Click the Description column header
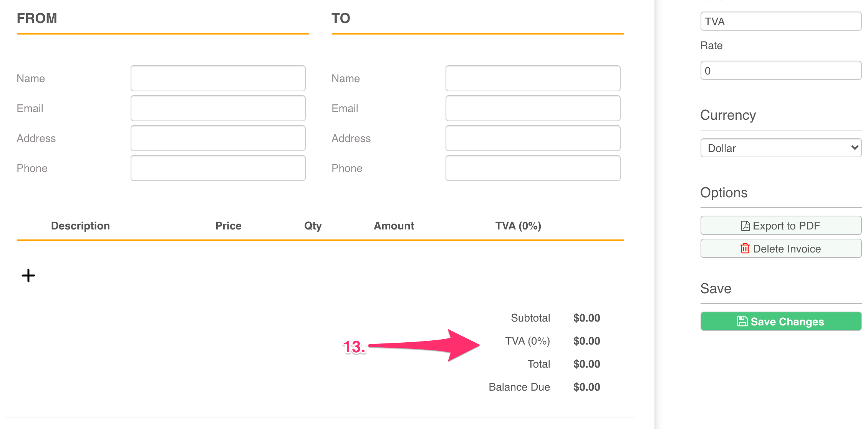868x429 pixels. coord(80,226)
